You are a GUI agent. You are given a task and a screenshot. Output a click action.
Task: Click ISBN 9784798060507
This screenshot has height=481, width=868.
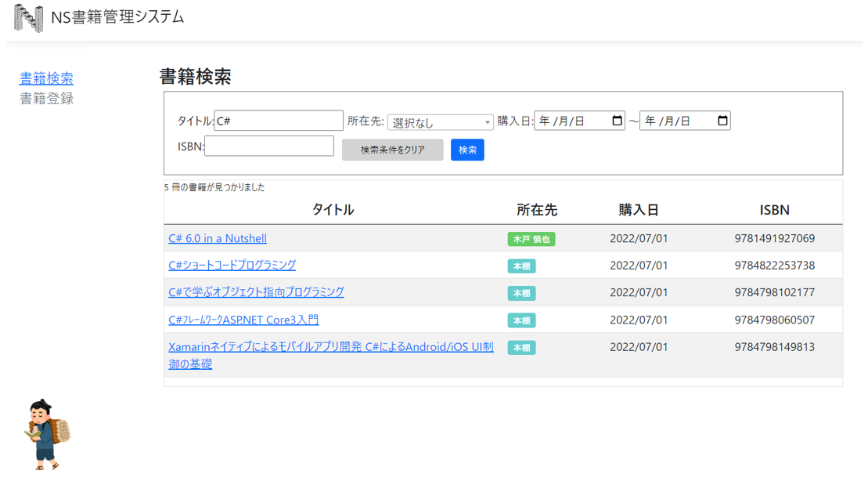[774, 320]
